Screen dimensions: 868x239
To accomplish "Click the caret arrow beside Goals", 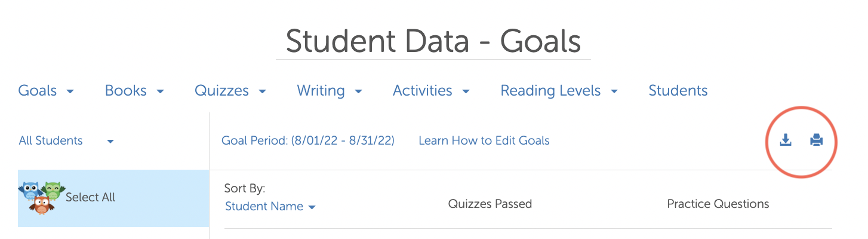I will (x=70, y=92).
